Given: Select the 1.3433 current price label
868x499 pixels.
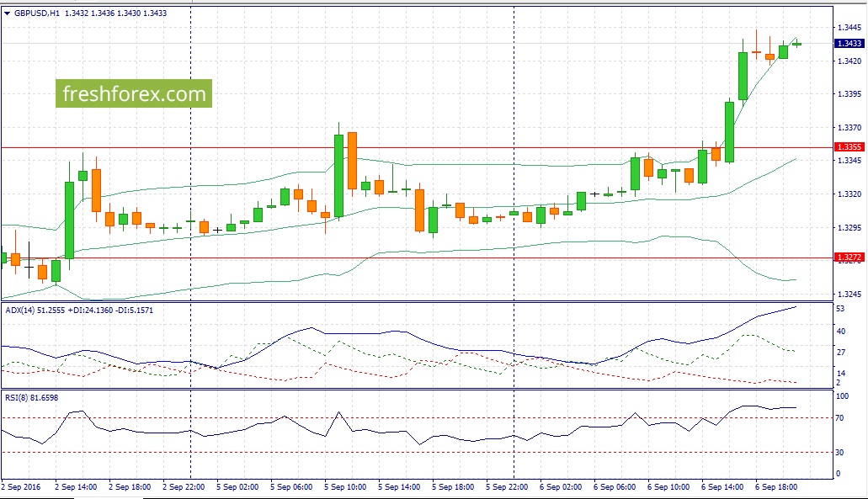Looking at the screenshot, I should click(x=849, y=43).
